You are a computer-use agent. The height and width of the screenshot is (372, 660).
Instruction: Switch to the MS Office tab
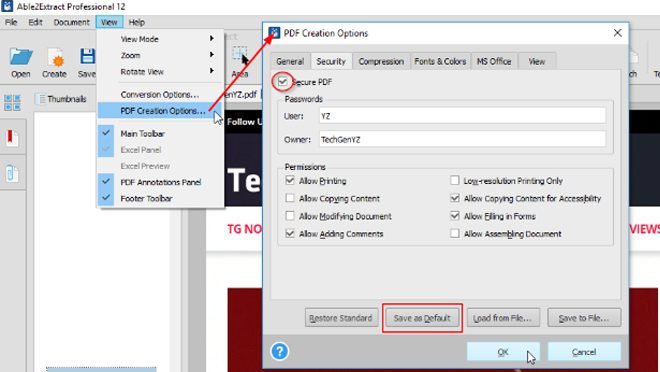point(494,61)
